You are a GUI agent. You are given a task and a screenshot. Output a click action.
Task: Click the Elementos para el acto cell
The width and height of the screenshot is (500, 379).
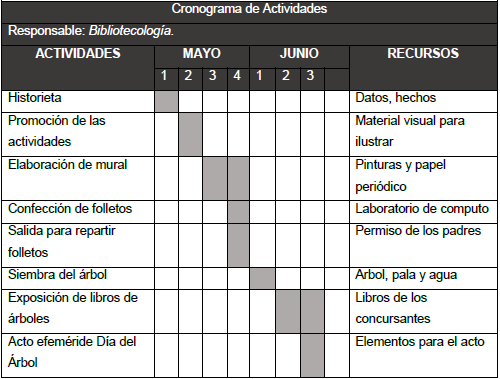pos(423,355)
